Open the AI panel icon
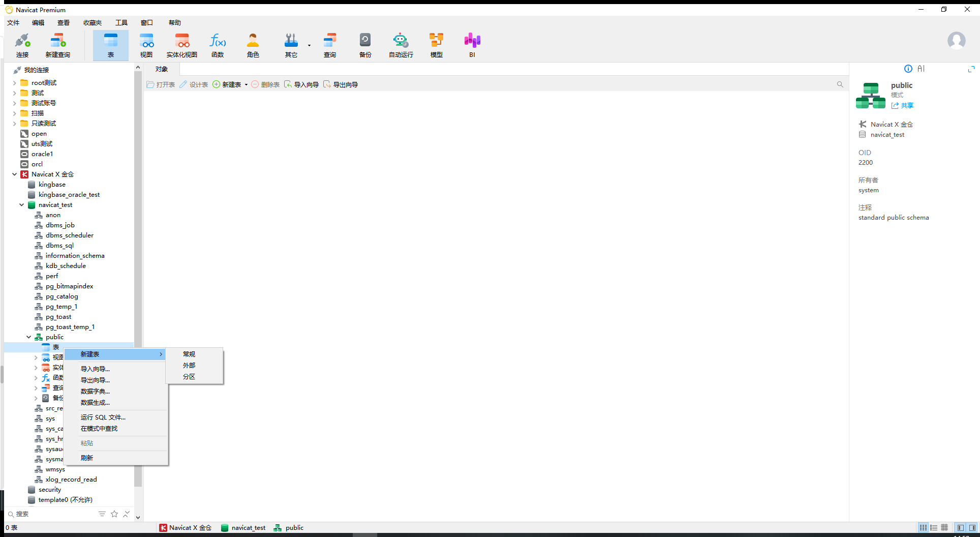Viewport: 980px width, 537px height. pos(921,69)
